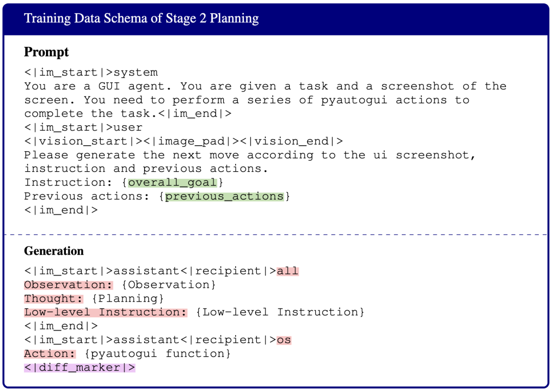Click the {pyautogui function} placeholder text
This screenshot has height=392, width=552.
[x=158, y=354]
